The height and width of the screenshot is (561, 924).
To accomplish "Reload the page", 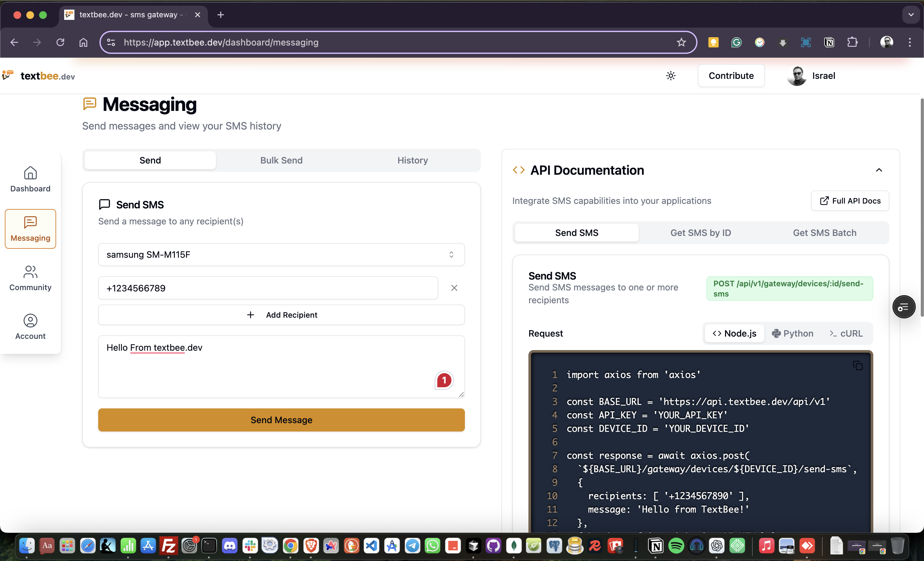I will pyautogui.click(x=60, y=42).
